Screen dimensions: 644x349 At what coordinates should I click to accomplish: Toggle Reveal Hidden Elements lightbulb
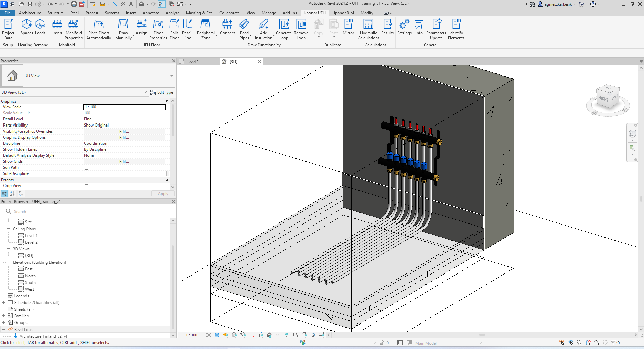tap(287, 335)
